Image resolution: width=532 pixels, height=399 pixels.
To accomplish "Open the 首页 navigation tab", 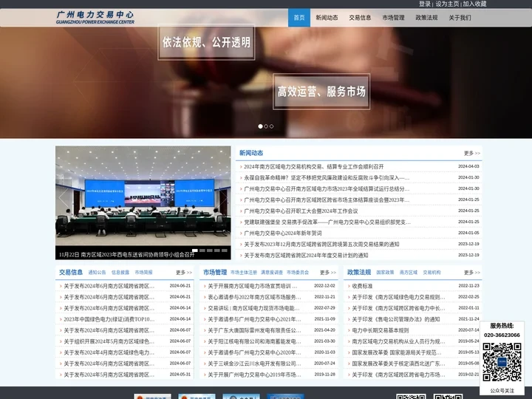I will pyautogui.click(x=299, y=18).
